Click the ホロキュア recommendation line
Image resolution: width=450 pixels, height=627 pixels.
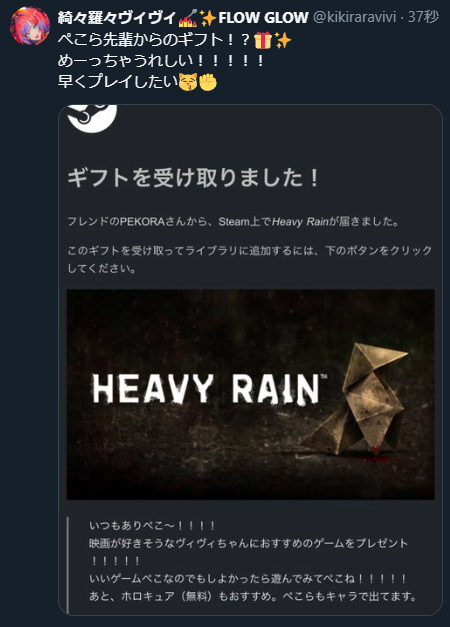pyautogui.click(x=253, y=596)
